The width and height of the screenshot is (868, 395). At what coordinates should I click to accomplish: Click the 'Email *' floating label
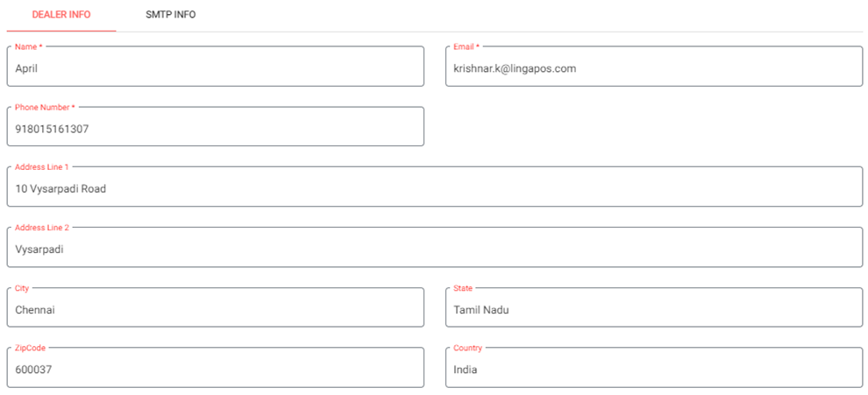click(x=466, y=46)
